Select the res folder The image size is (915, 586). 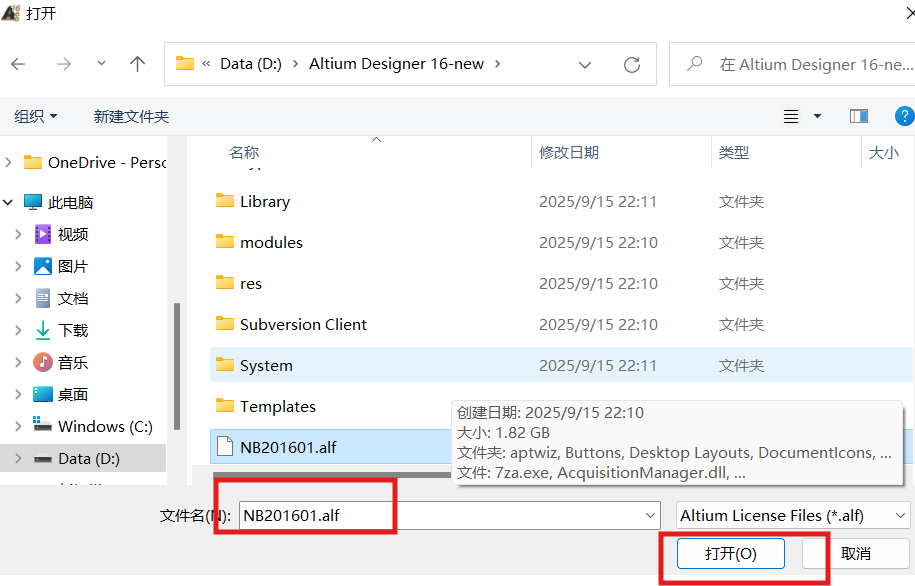click(x=561, y=284)
